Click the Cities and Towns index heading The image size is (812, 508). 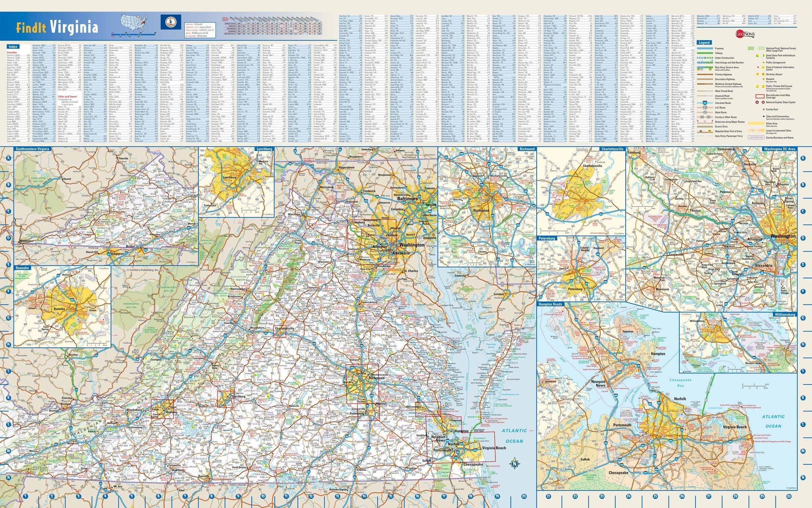[x=67, y=97]
